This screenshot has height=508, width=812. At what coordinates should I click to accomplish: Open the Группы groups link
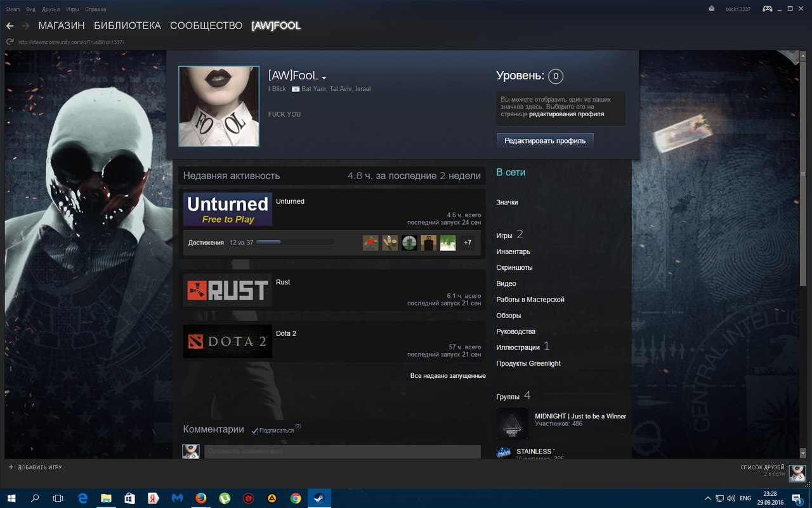tap(507, 396)
